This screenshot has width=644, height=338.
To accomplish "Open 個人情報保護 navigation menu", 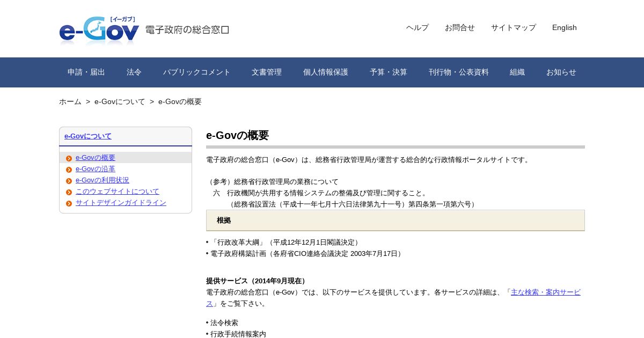I will click(326, 72).
